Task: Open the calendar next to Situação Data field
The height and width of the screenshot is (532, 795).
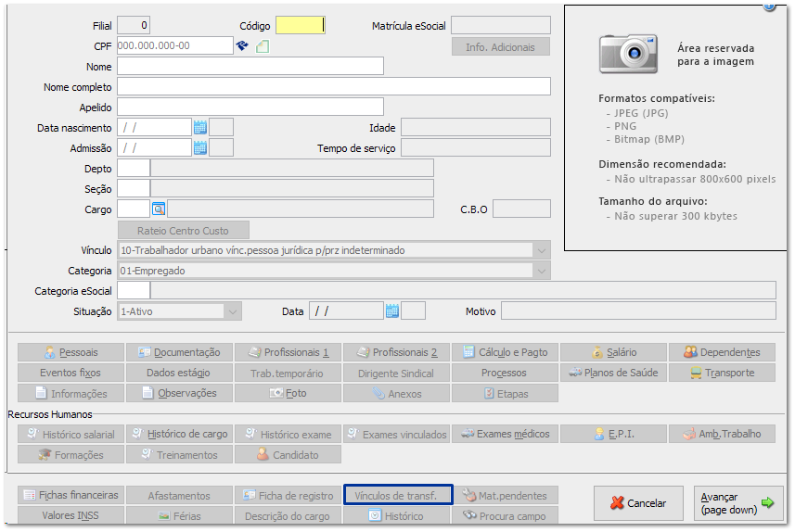Action: [x=391, y=311]
